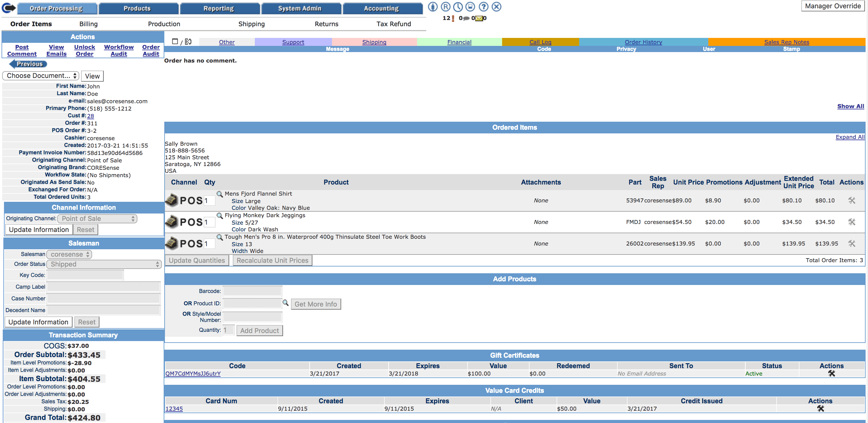Click the Previous arrow button
The width and height of the screenshot is (868, 423).
click(28, 64)
